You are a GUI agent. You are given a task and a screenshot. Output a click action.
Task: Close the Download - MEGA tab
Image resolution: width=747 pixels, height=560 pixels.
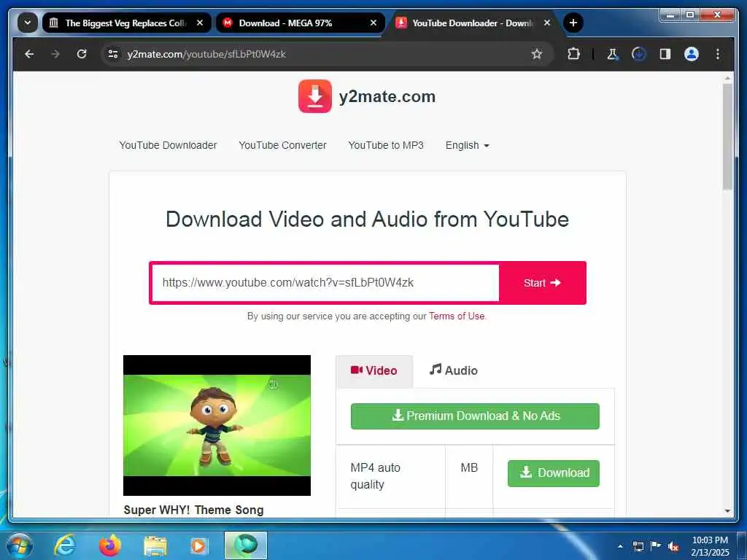click(x=373, y=23)
